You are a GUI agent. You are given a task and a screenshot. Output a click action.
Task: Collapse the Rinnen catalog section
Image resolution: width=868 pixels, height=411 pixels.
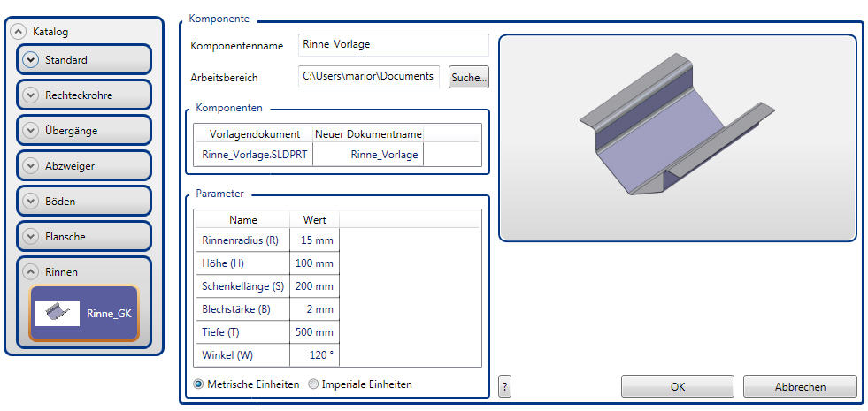30,272
